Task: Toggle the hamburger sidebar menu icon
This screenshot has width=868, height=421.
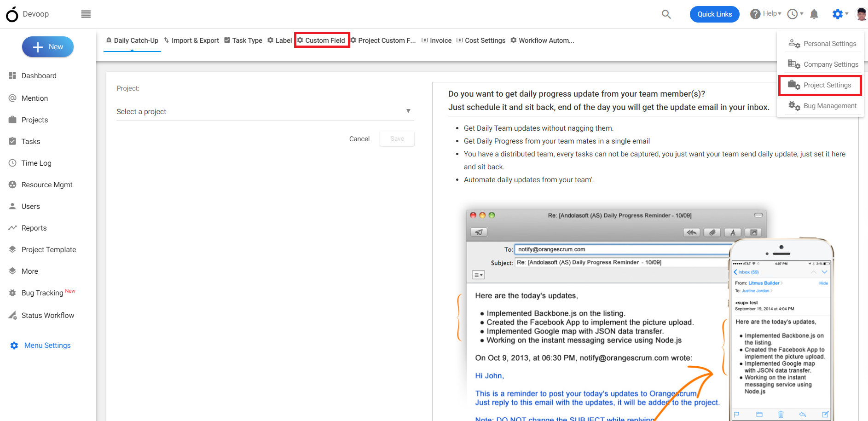Action: tap(86, 14)
